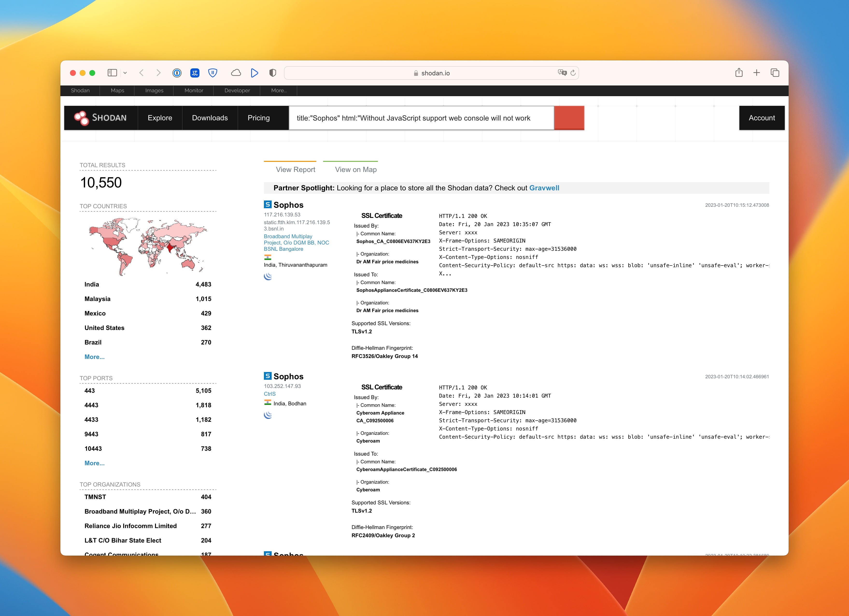Click the iCloud tabs cloud icon

(236, 73)
